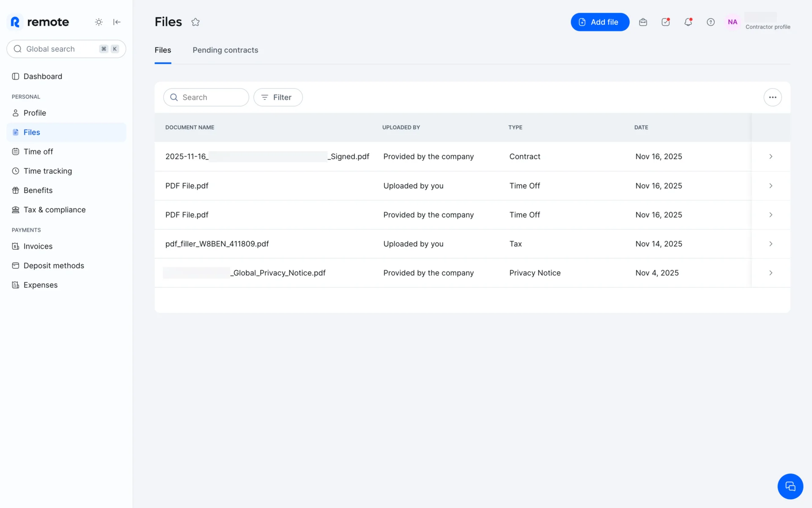
Task: Click the NA profile avatar
Action: coord(732,22)
